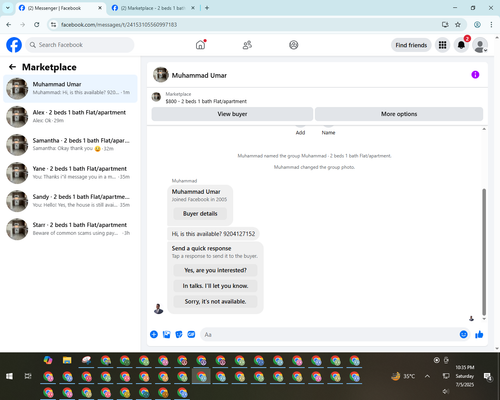Viewport: 500px width, 400px height.
Task: Open a new browser tab
Action: 207,8
